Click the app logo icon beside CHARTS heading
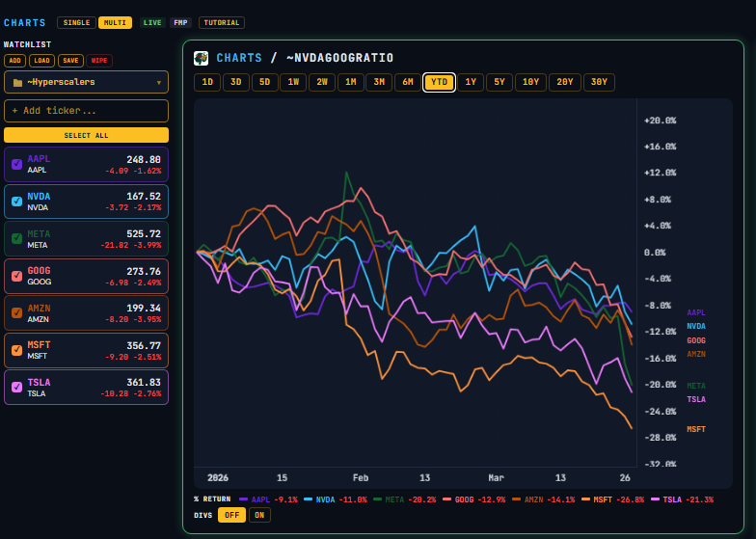This screenshot has height=539, width=756. click(x=201, y=58)
